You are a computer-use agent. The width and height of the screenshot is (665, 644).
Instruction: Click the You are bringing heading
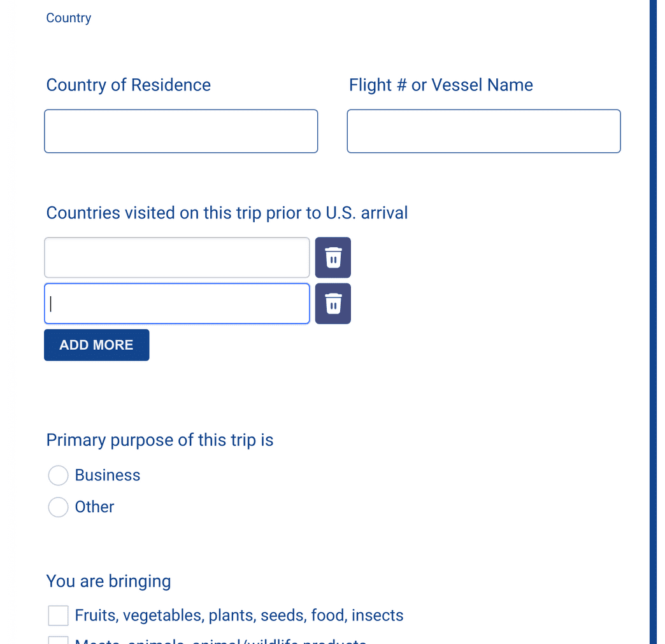pos(108,581)
